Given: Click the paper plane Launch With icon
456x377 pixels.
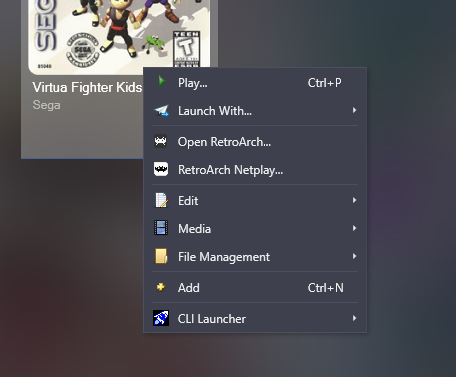Looking at the screenshot, I should tap(162, 111).
